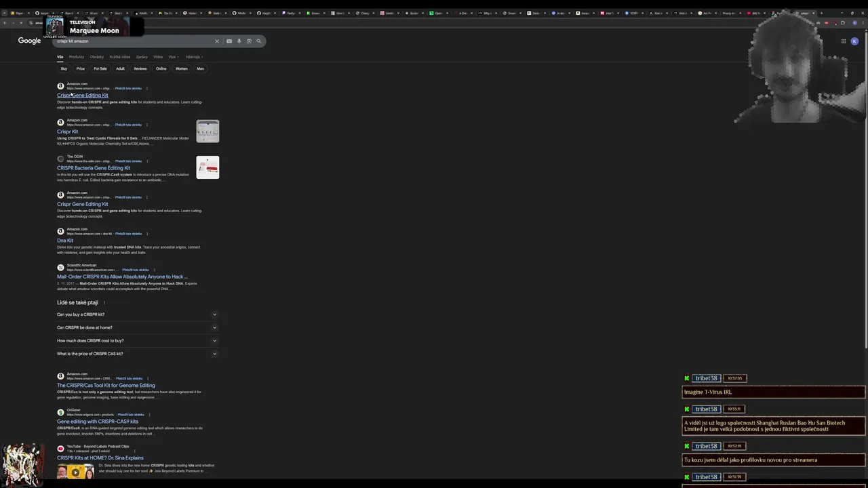Image resolution: width=868 pixels, height=488 pixels.
Task: Switch to the Zprávy tab
Action: pos(142,57)
